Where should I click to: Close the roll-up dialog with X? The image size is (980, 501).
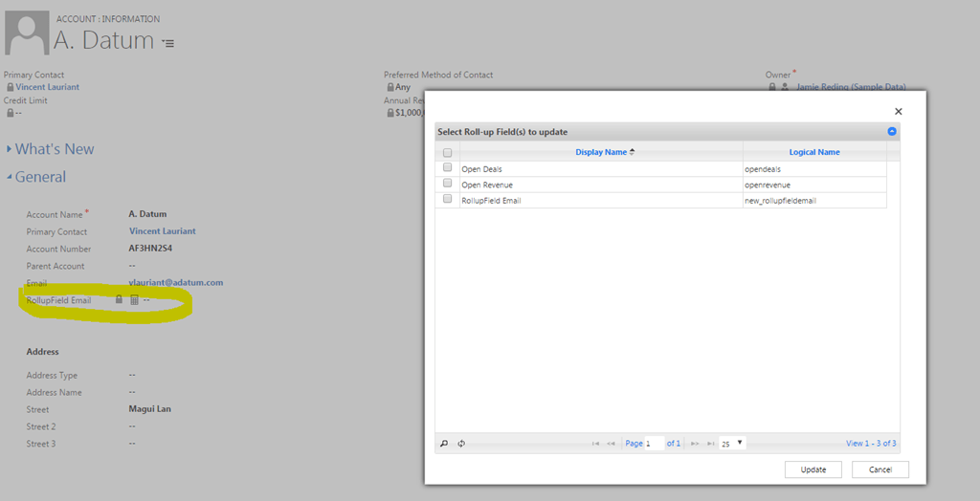point(899,111)
